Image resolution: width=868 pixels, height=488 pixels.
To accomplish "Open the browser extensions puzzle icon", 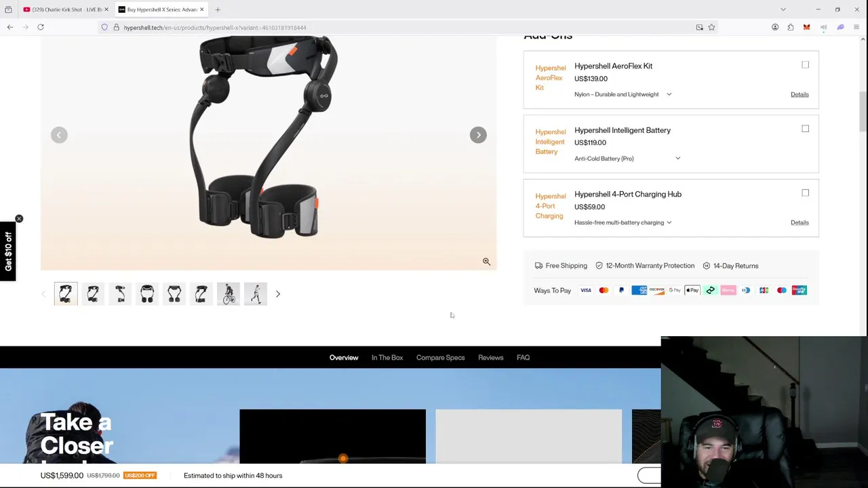I will pyautogui.click(x=791, y=27).
